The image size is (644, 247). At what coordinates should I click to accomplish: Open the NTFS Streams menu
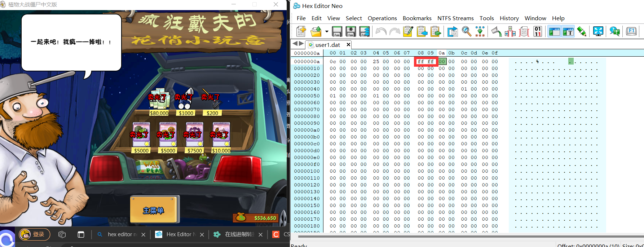click(455, 18)
